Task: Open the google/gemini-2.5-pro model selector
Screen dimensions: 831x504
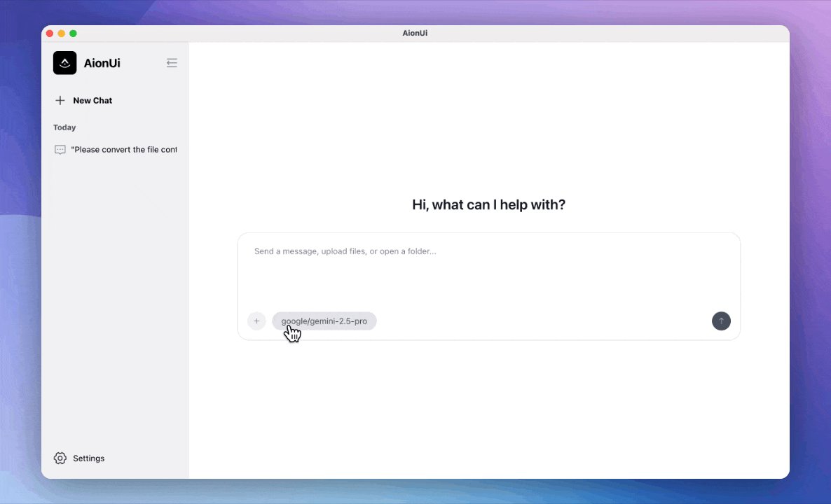Action: 324,321
